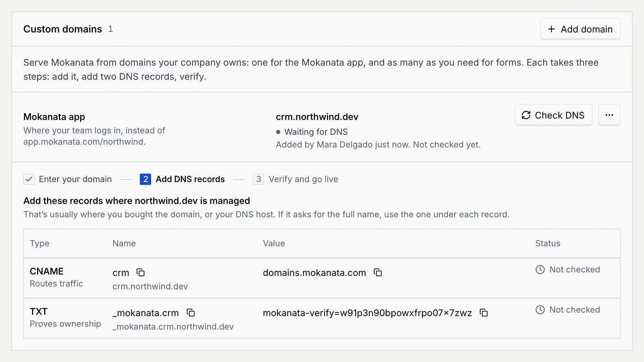The height and width of the screenshot is (362, 644).
Task: Click the Type column header
Action: click(x=40, y=243)
